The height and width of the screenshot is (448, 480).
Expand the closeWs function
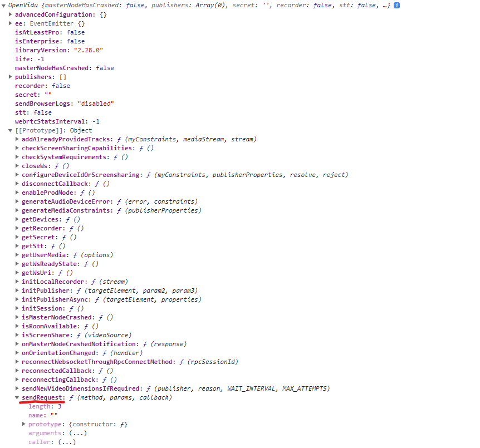[x=17, y=166]
